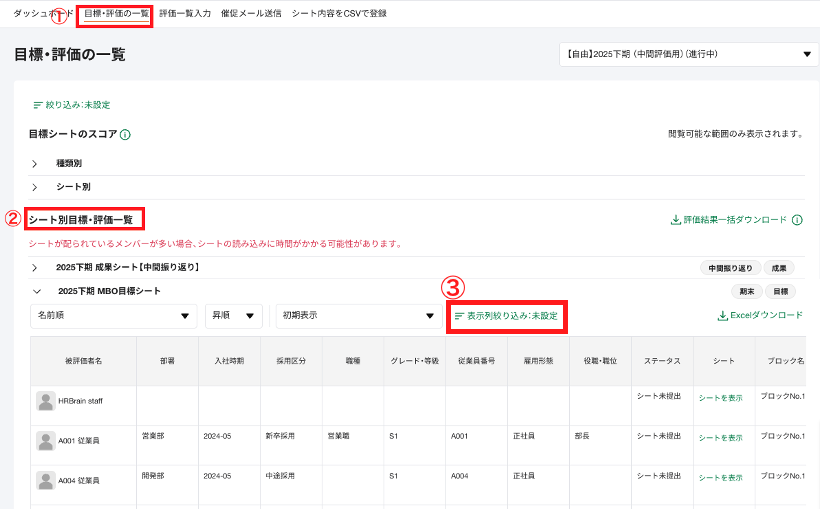Open the 初期表示 view dropdown
The height and width of the screenshot is (509, 824).
click(359, 316)
